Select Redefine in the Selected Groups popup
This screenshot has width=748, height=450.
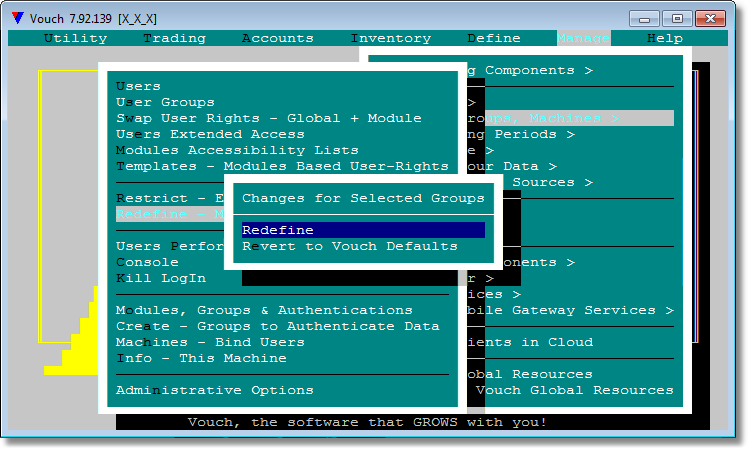[363, 230]
